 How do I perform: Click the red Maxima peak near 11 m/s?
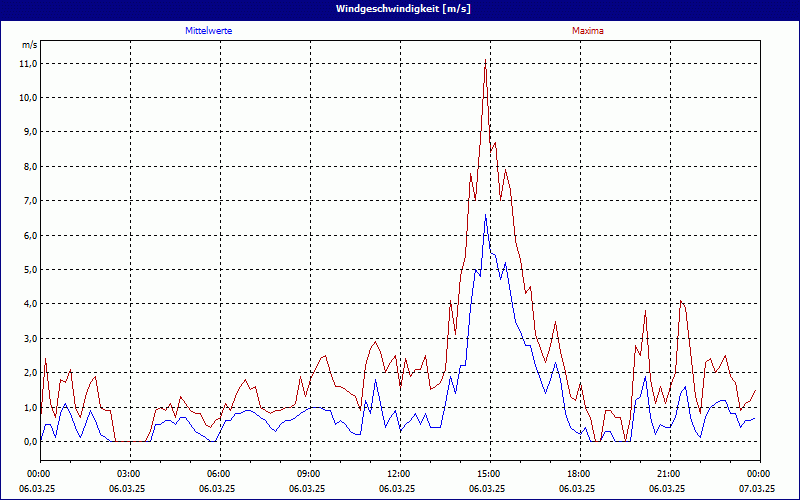(485, 62)
